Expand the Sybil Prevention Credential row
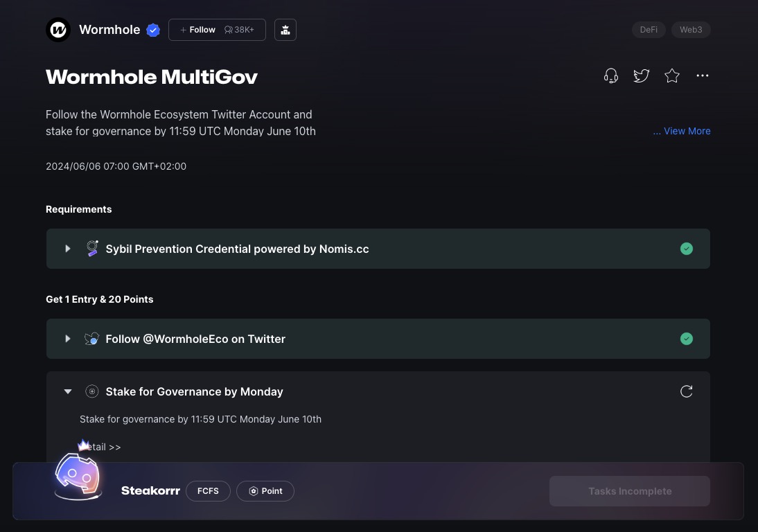The height and width of the screenshot is (532, 758). click(x=67, y=249)
